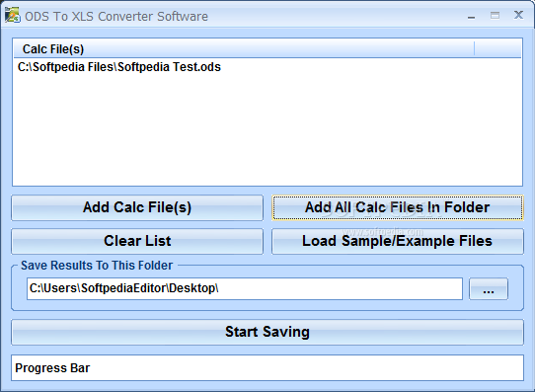
Task: Click the application icon in title bar
Action: [x=13, y=16]
